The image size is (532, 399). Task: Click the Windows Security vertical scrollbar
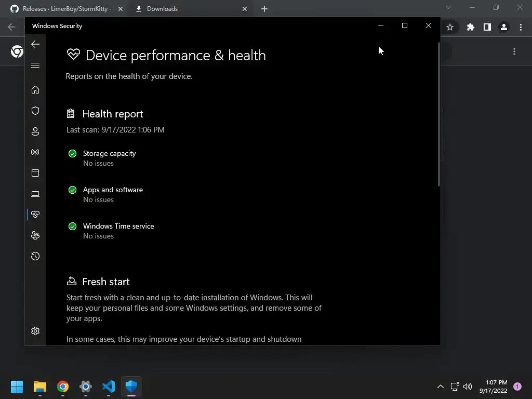point(438,115)
